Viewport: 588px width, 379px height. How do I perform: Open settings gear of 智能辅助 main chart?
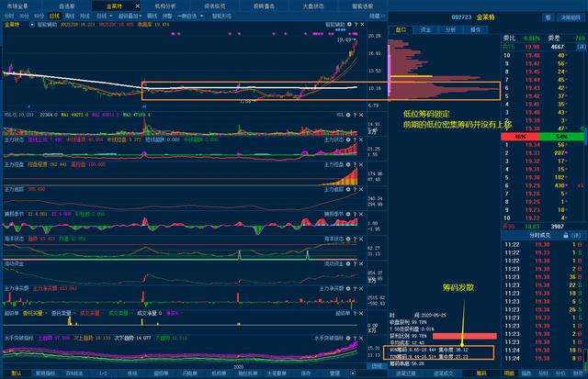tap(349, 25)
